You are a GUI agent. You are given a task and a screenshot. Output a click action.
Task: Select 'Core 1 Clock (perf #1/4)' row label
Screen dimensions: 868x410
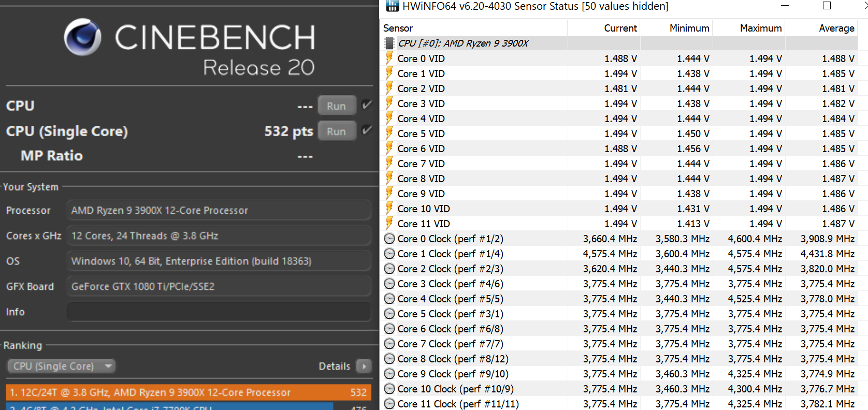[x=451, y=254]
